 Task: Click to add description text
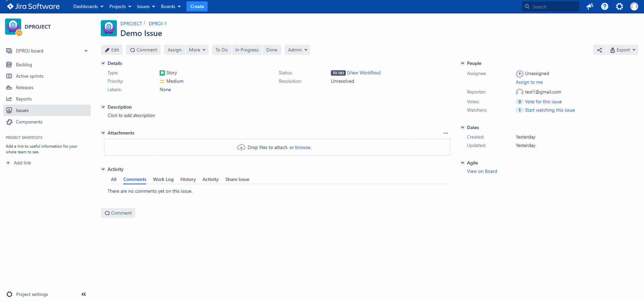(131, 115)
